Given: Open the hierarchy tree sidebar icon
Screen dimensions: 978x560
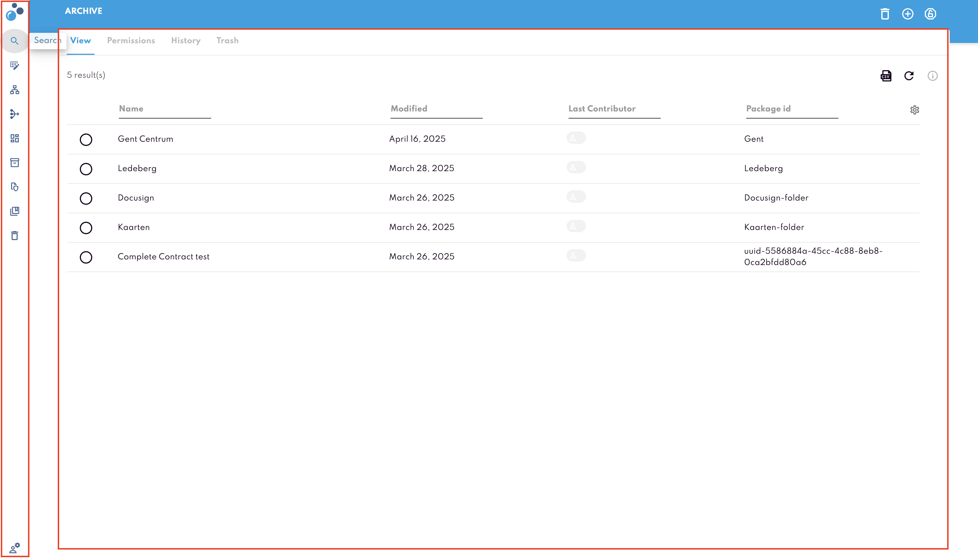Looking at the screenshot, I should coord(15,90).
